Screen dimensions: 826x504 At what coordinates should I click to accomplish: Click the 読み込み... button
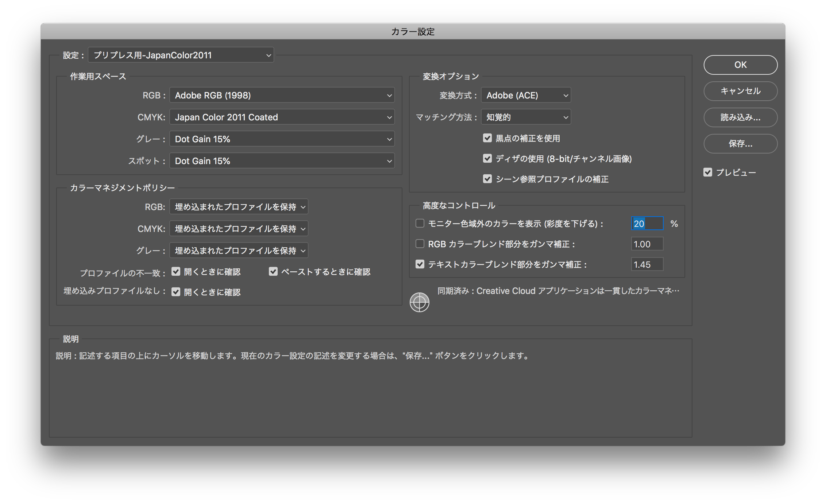point(740,117)
